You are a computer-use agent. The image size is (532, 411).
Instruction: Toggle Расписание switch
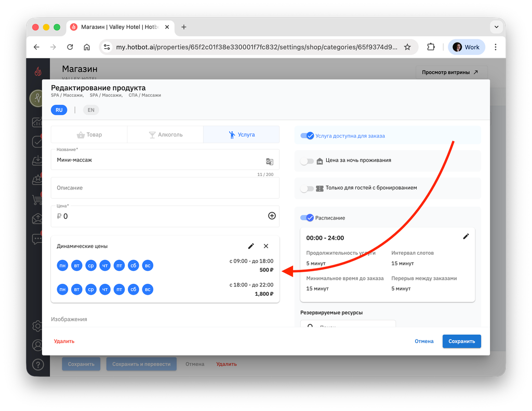pos(307,218)
